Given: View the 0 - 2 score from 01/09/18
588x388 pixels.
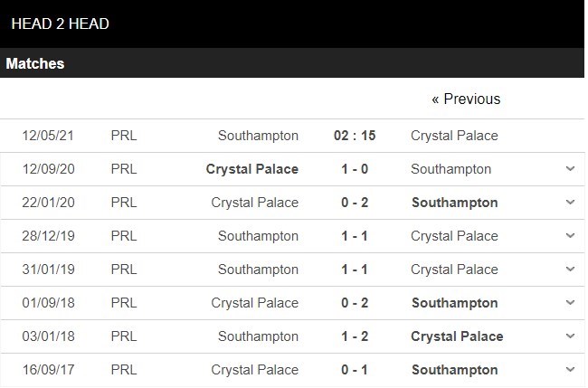Looking at the screenshot, I should tap(355, 303).
